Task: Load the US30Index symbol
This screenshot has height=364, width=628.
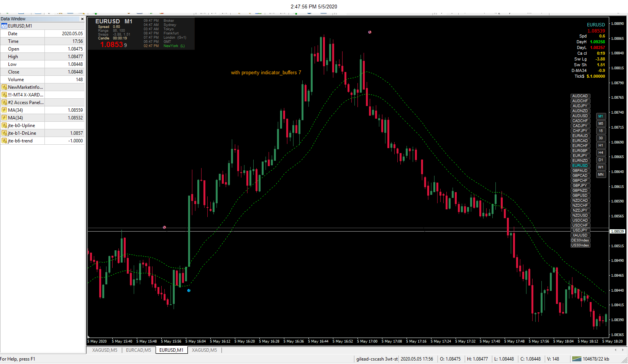Action: 580,245
